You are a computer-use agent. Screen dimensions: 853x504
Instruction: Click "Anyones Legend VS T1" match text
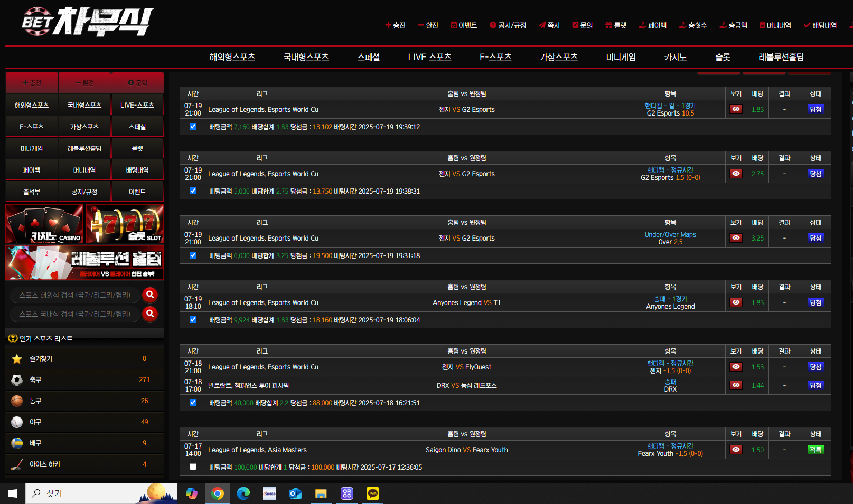pyautogui.click(x=467, y=303)
